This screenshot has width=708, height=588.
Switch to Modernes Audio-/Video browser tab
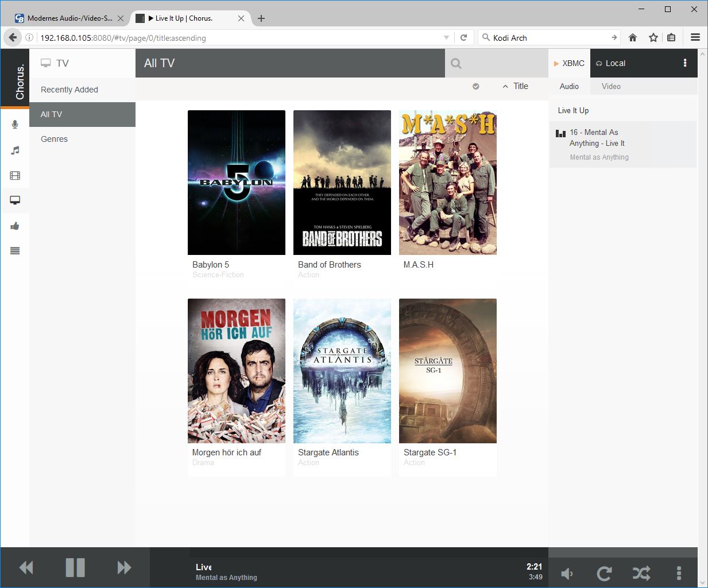(69, 18)
